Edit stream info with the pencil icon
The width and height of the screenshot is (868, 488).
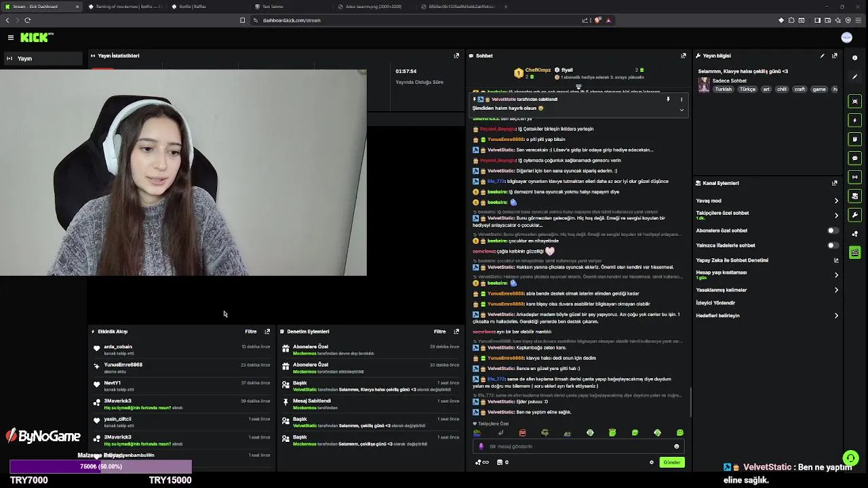click(x=822, y=56)
